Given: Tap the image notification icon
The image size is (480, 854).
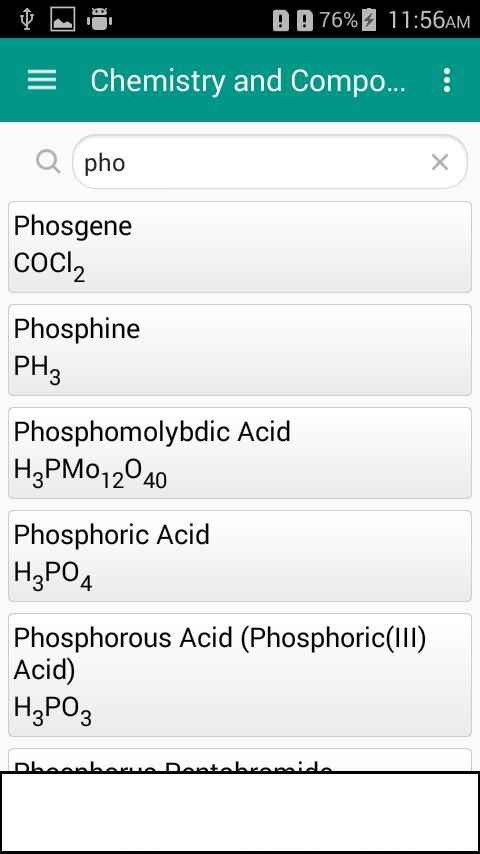Looking at the screenshot, I should point(63,20).
